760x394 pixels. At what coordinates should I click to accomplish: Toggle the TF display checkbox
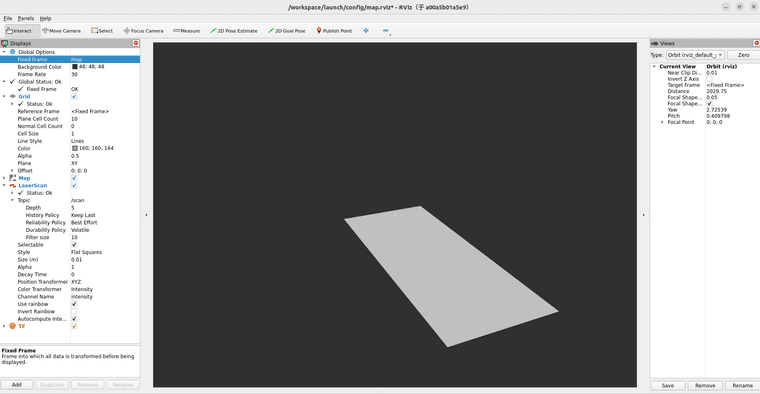tap(74, 326)
